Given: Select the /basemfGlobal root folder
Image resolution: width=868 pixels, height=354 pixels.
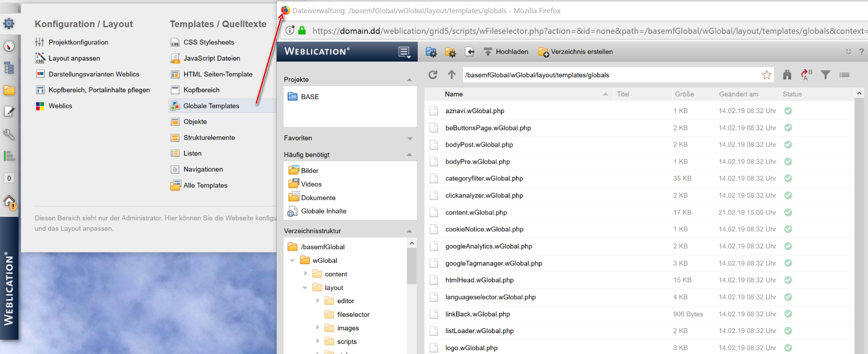Looking at the screenshot, I should [x=316, y=247].
